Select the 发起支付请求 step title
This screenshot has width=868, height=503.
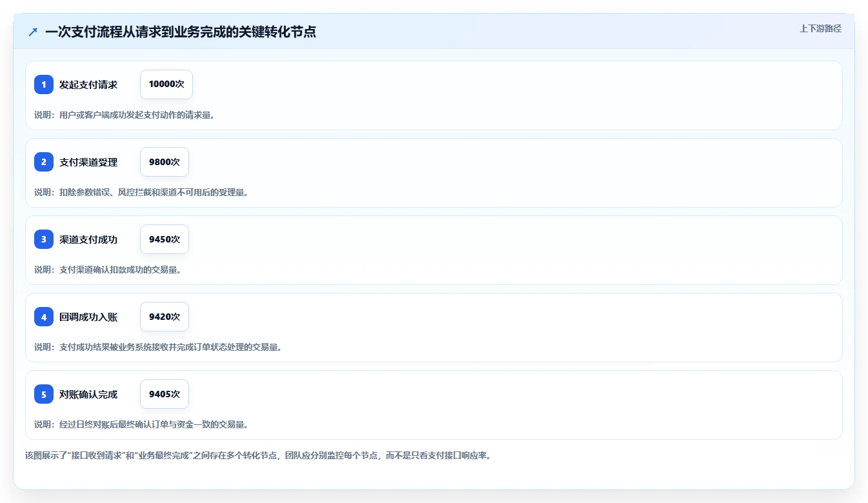coord(88,84)
